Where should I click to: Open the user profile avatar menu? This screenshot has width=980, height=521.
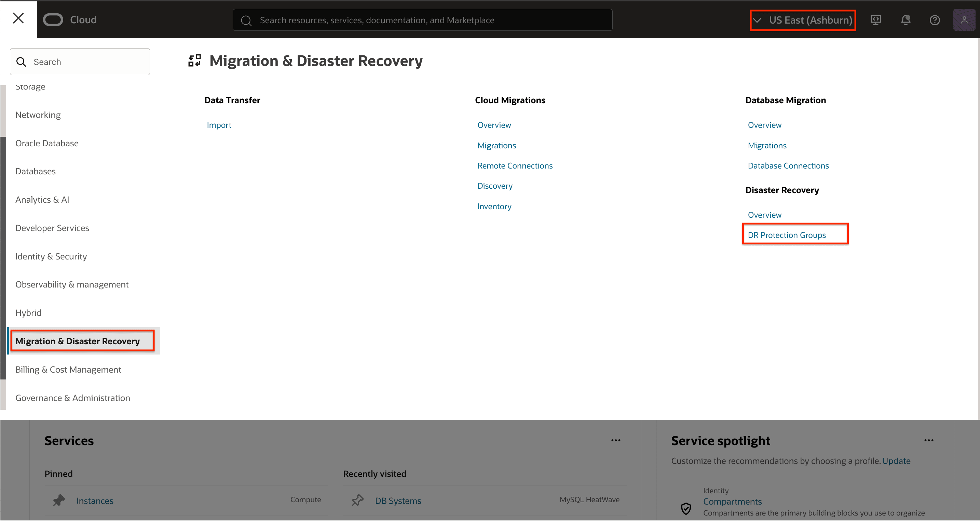pyautogui.click(x=964, y=20)
